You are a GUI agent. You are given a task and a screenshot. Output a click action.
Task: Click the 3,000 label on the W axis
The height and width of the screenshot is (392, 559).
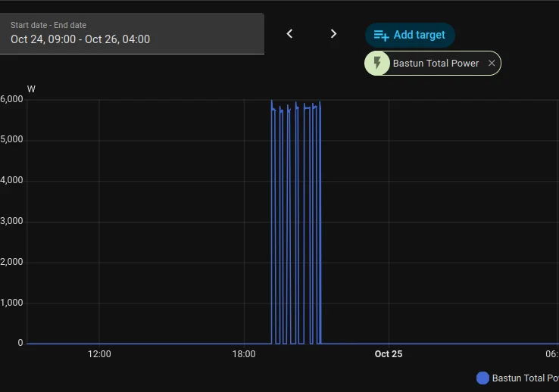click(12, 221)
